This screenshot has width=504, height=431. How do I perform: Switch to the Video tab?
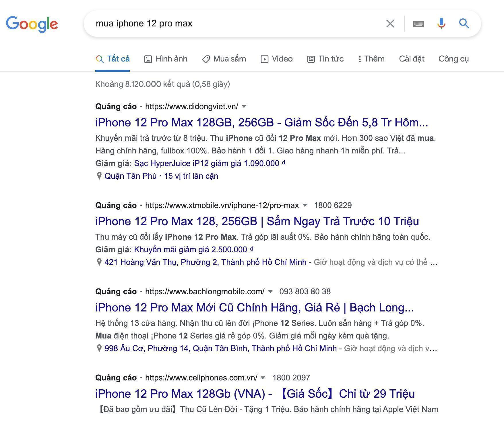[x=277, y=59]
